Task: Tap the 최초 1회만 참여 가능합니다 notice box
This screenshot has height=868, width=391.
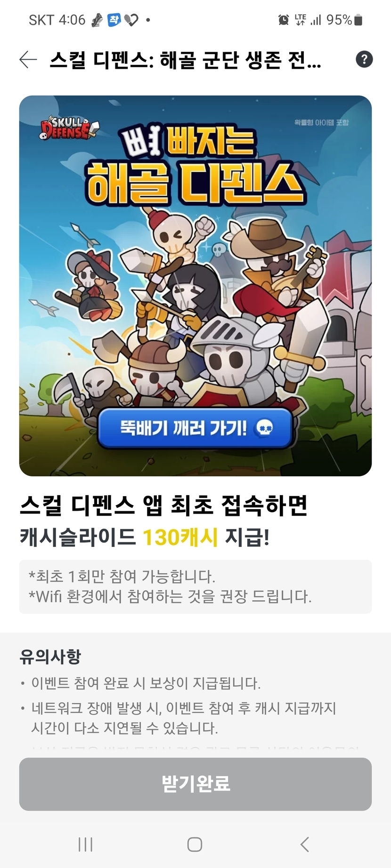Action: pos(195,587)
